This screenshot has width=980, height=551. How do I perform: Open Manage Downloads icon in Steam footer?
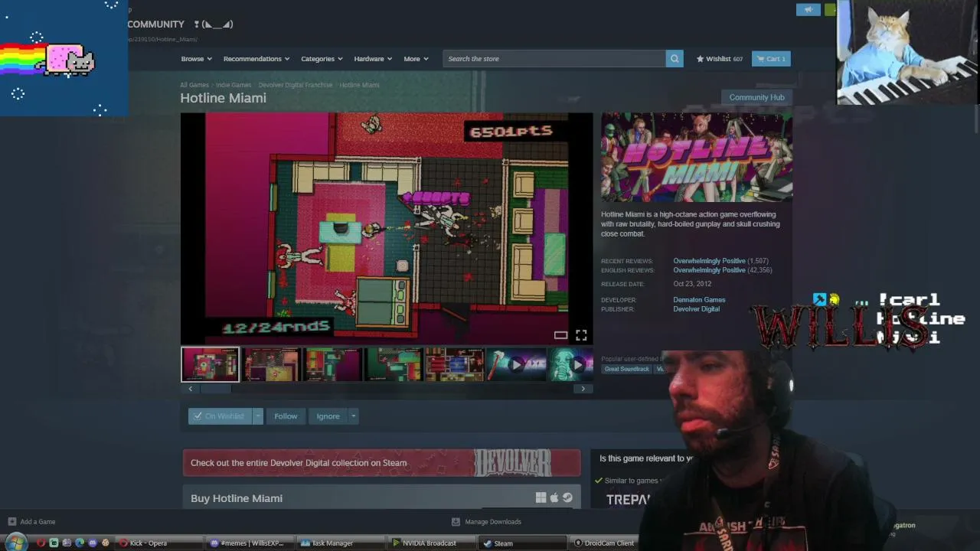(456, 522)
